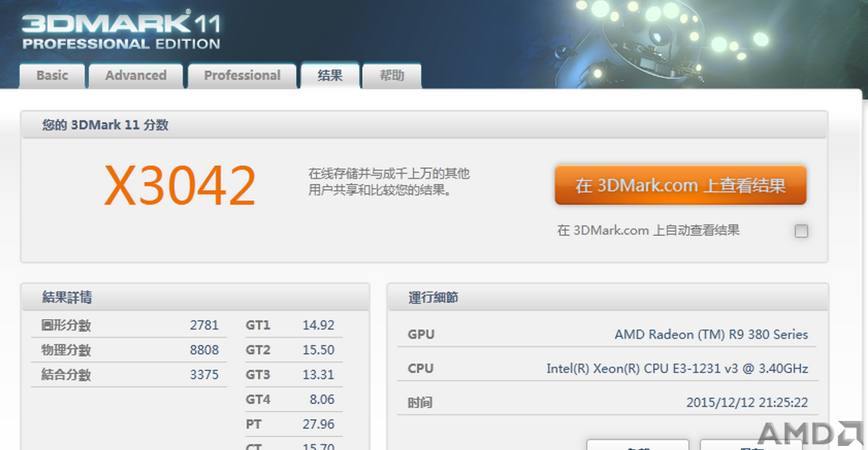This screenshot has height=450, width=868.
Task: Select the 物理分數 value 8808
Action: click(x=204, y=350)
